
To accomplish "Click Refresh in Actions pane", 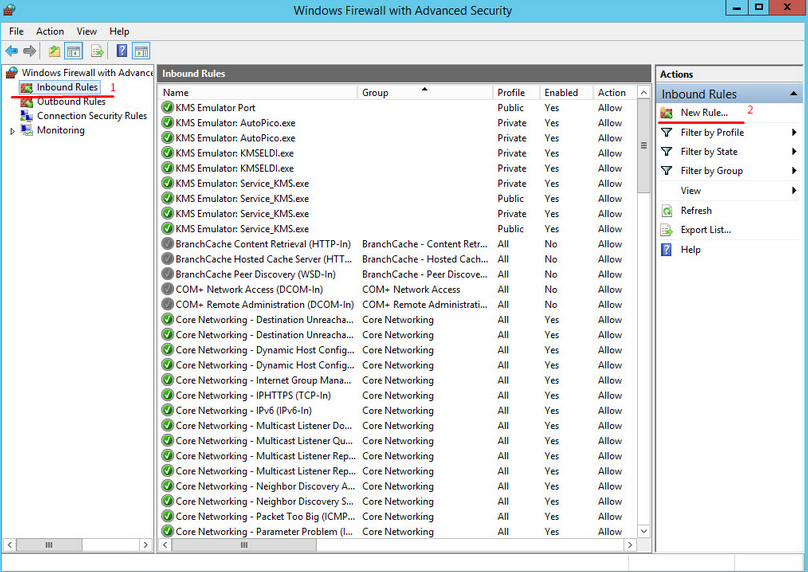I will pos(696,211).
